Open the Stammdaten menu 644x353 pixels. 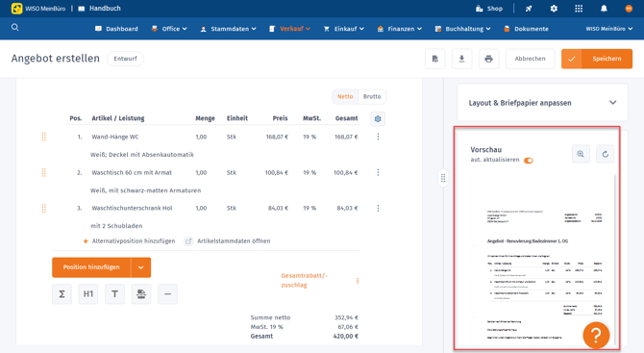(x=229, y=29)
